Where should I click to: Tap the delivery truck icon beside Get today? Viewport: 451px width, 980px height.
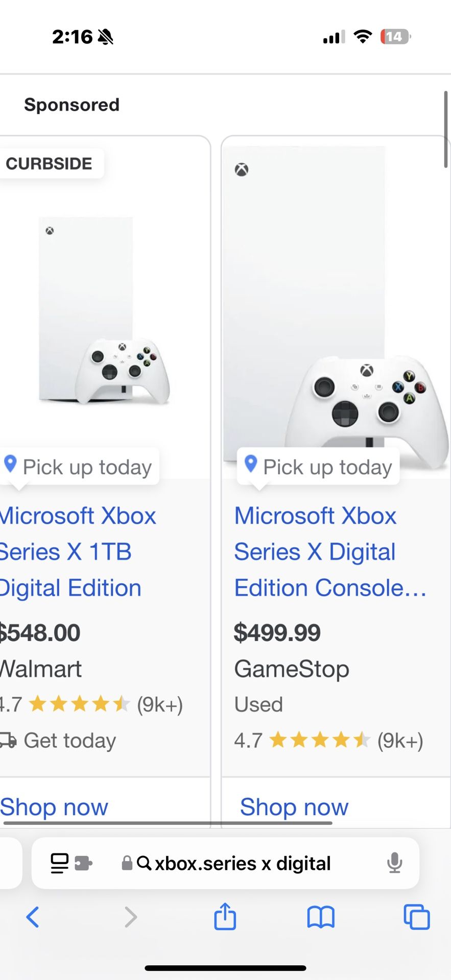tap(9, 740)
